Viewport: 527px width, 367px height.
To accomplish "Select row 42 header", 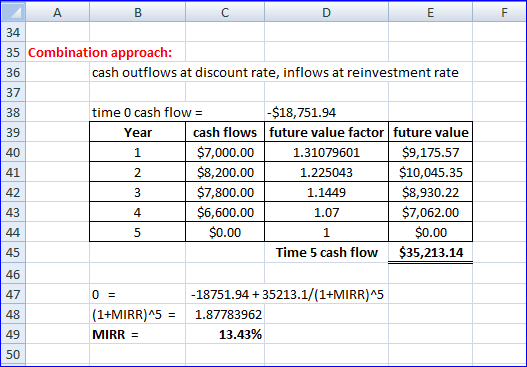I will pyautogui.click(x=13, y=192).
